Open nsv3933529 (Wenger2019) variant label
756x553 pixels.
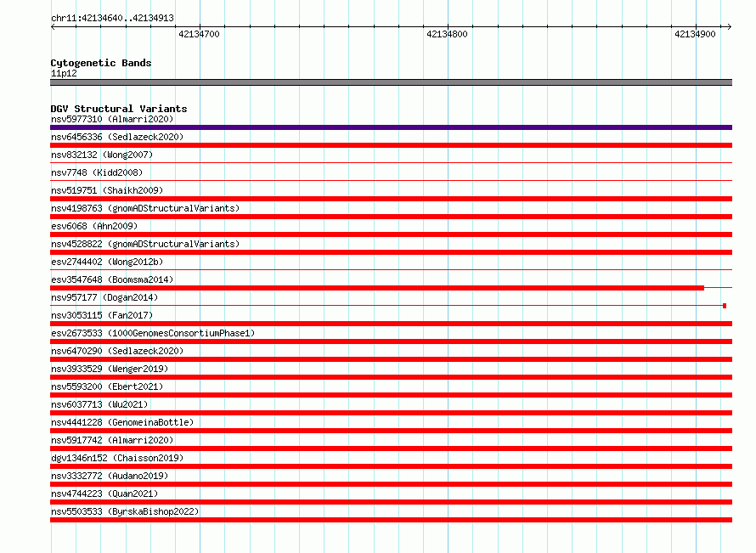click(x=110, y=369)
